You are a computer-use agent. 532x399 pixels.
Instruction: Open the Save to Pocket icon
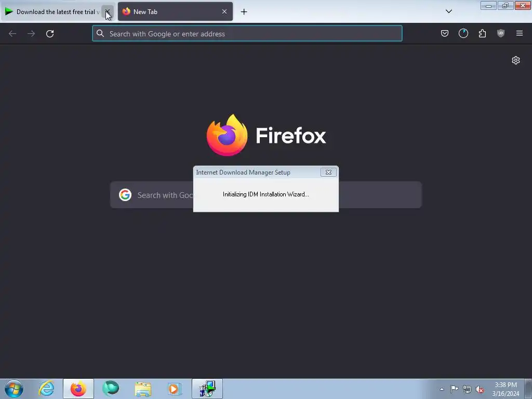[445, 33]
